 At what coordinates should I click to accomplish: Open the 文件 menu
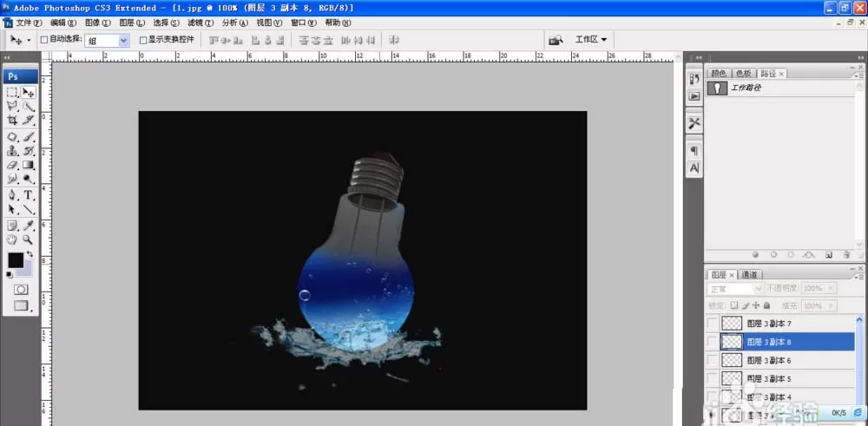(29, 23)
